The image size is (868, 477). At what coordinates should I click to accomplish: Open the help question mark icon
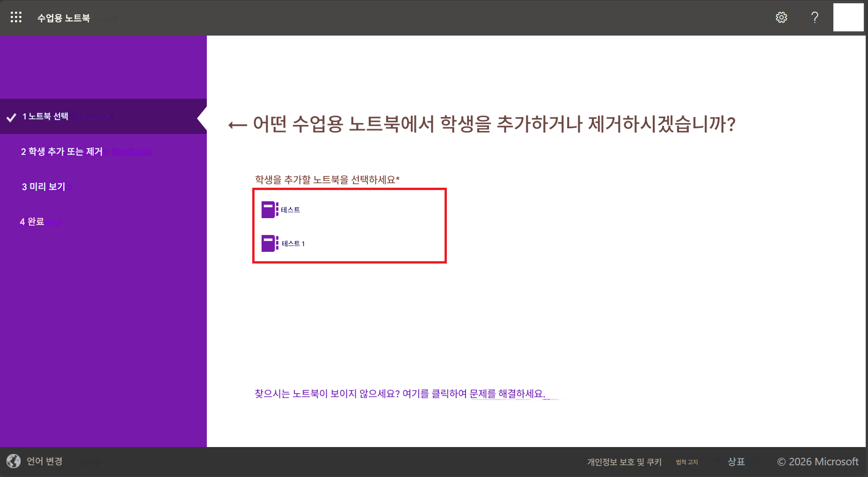point(815,17)
